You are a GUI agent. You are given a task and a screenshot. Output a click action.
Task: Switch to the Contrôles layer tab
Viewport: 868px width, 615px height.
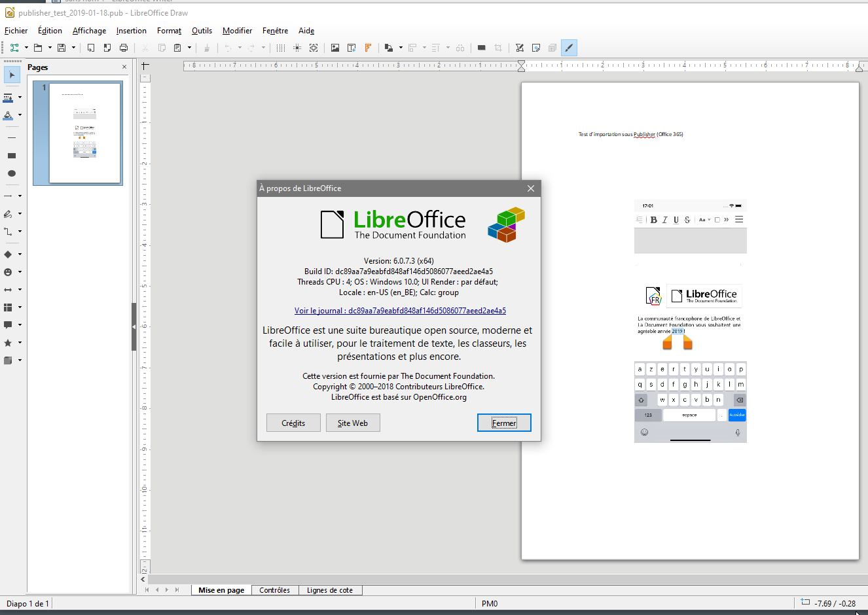pos(274,590)
